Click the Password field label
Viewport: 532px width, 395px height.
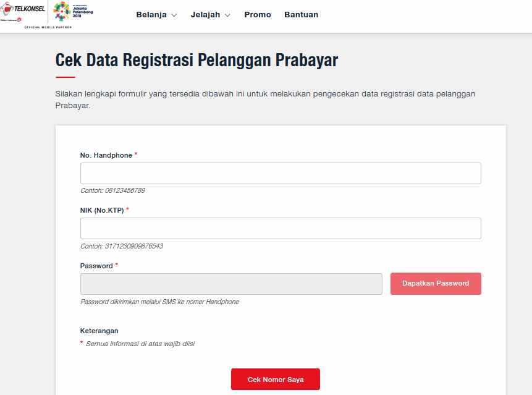[x=96, y=266]
